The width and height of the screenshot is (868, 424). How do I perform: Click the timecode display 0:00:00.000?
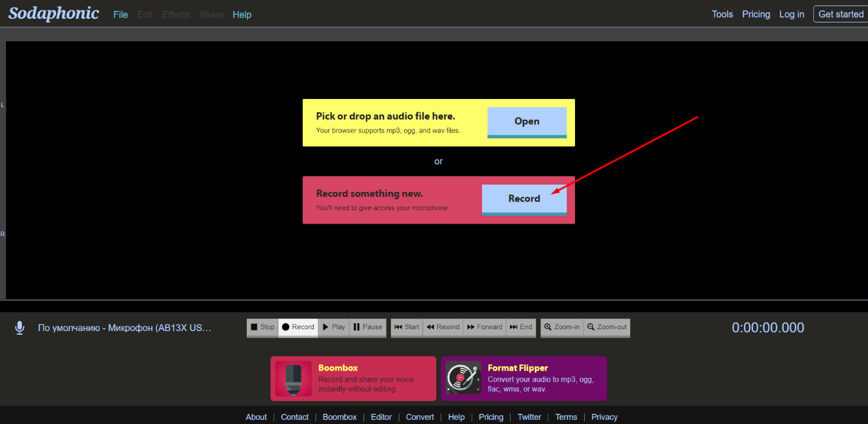(768, 328)
